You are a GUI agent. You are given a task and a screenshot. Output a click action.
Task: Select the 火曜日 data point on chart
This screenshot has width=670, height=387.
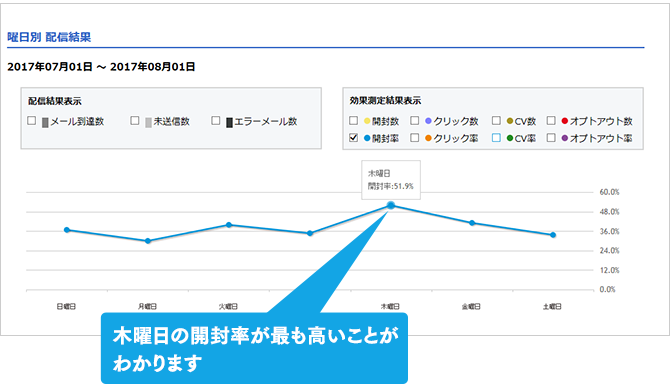tap(229, 225)
